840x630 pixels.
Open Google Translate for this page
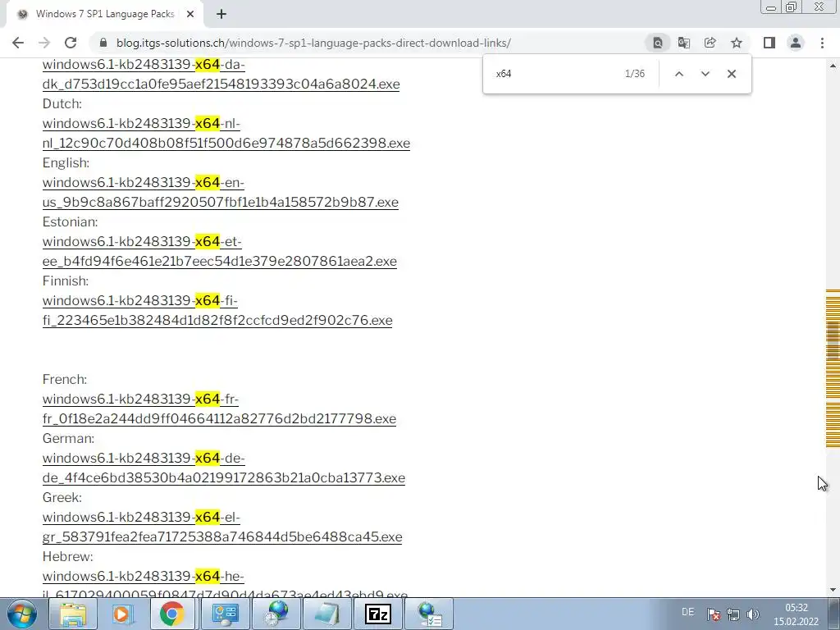[x=684, y=43]
